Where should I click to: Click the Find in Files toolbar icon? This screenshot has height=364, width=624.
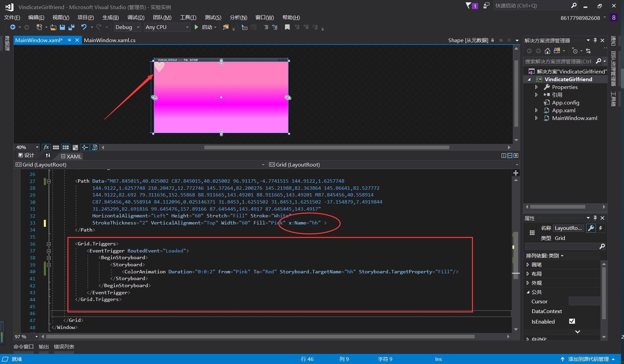pos(226,27)
